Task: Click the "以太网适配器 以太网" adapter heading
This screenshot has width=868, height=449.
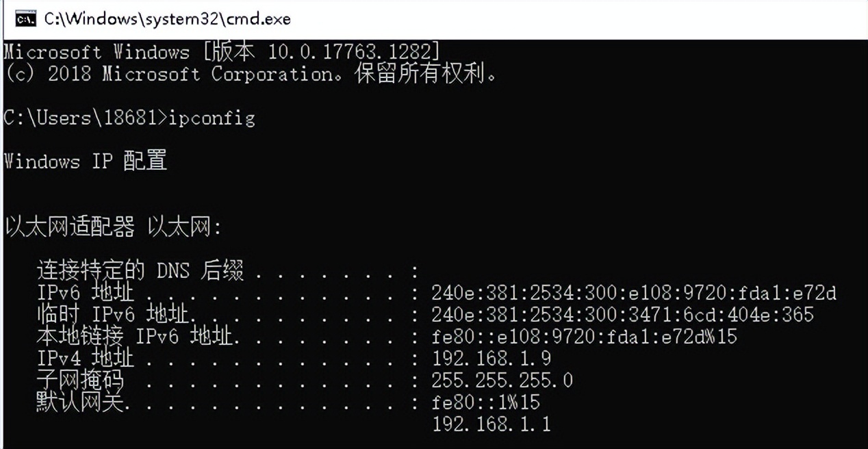Action: [113, 227]
